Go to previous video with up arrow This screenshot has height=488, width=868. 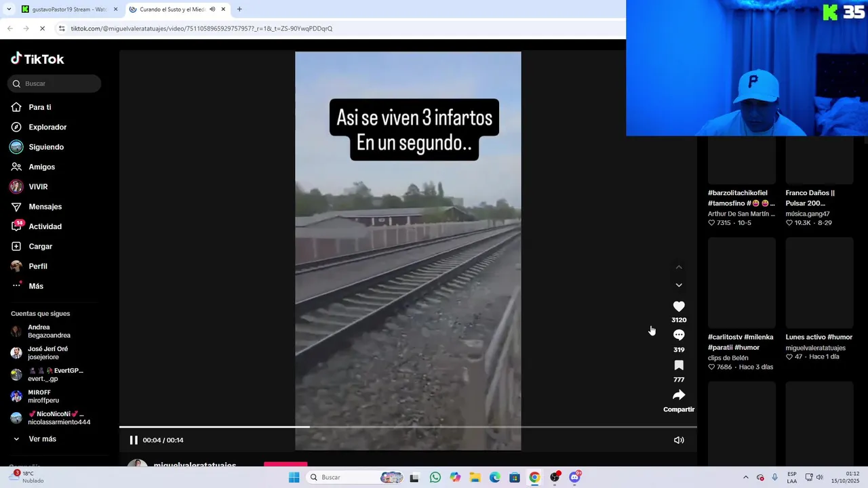pos(679,267)
